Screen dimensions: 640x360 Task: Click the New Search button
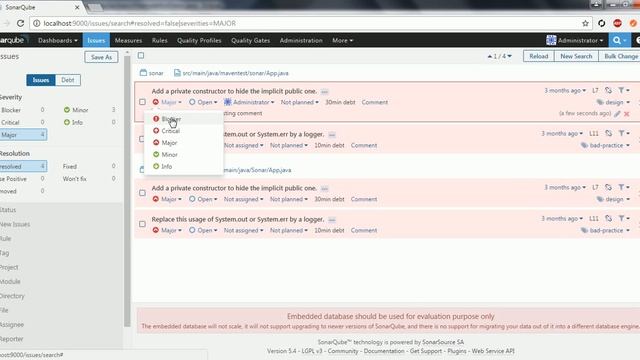tap(576, 56)
